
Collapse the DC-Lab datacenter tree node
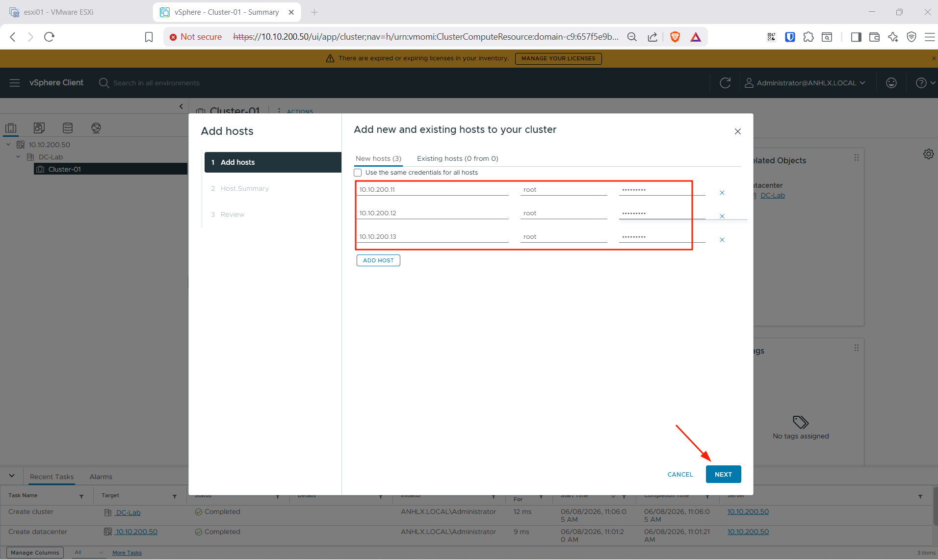click(18, 157)
